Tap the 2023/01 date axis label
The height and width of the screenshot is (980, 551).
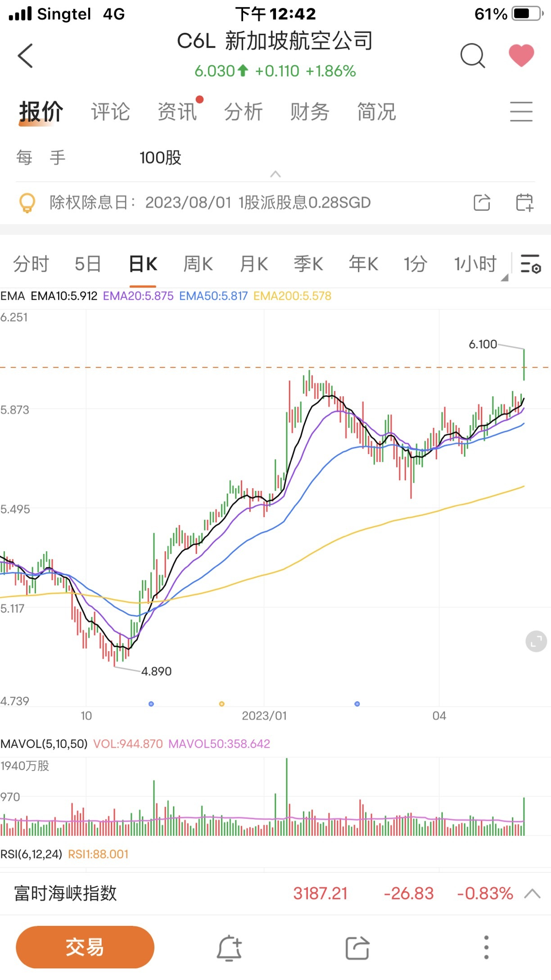point(264,716)
